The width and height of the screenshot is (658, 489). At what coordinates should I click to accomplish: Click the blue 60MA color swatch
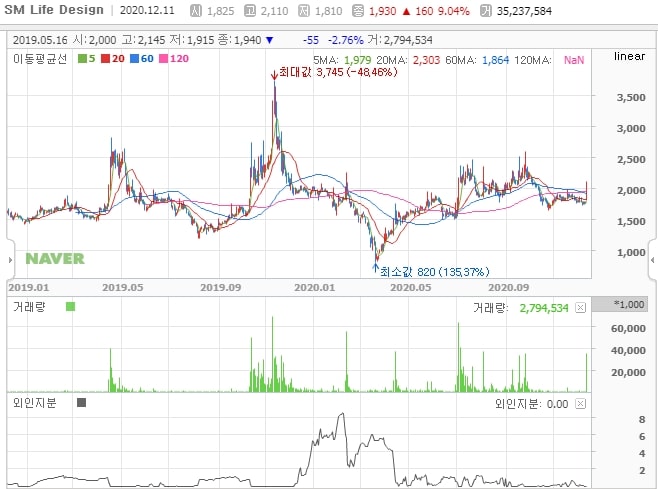[134, 59]
